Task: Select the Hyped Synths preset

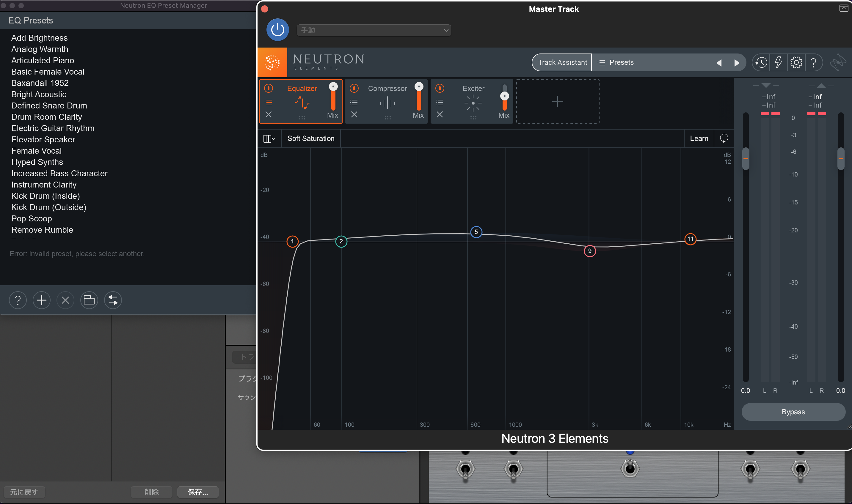Action: (x=37, y=162)
